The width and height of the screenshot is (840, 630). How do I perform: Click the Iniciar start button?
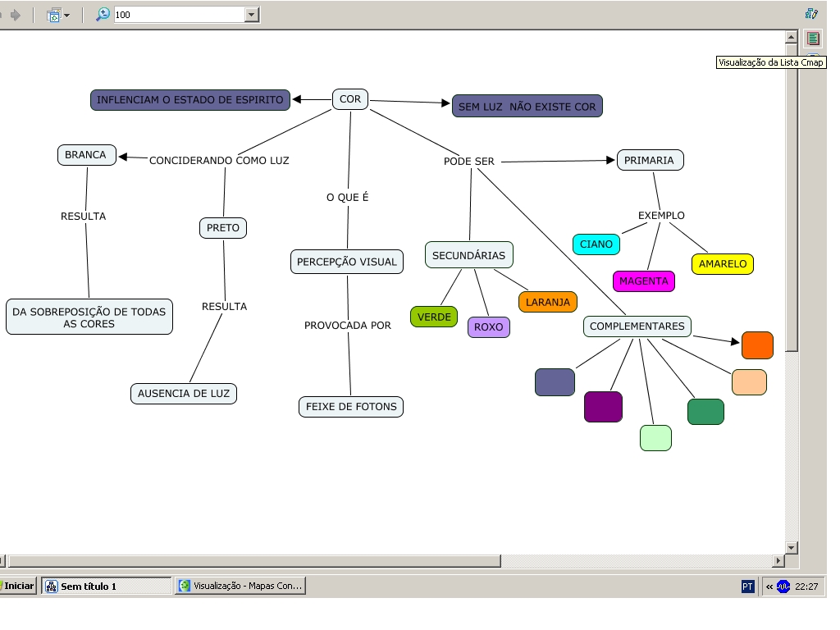tap(18, 586)
